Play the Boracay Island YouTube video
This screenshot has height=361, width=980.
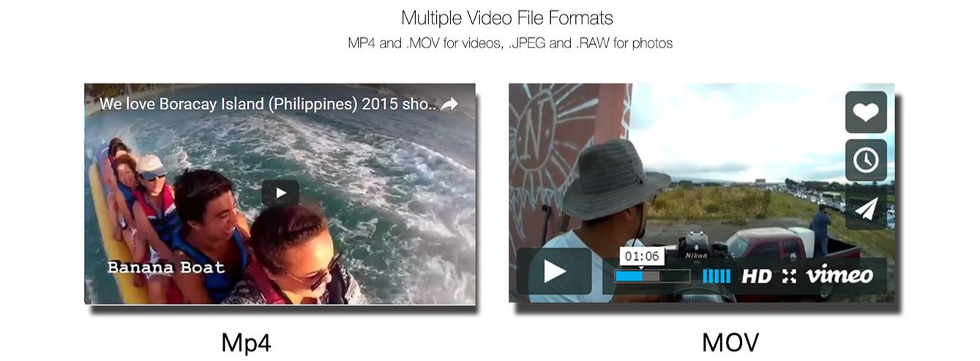point(280,193)
